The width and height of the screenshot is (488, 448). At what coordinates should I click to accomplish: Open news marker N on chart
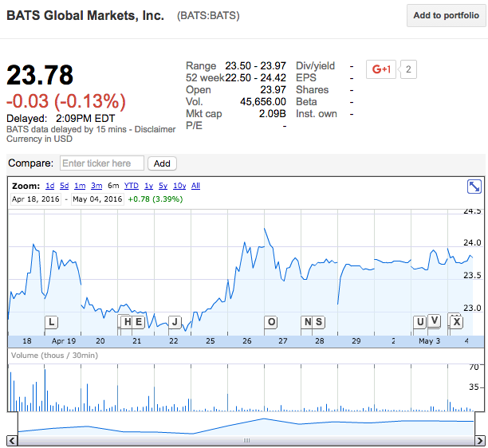point(308,322)
